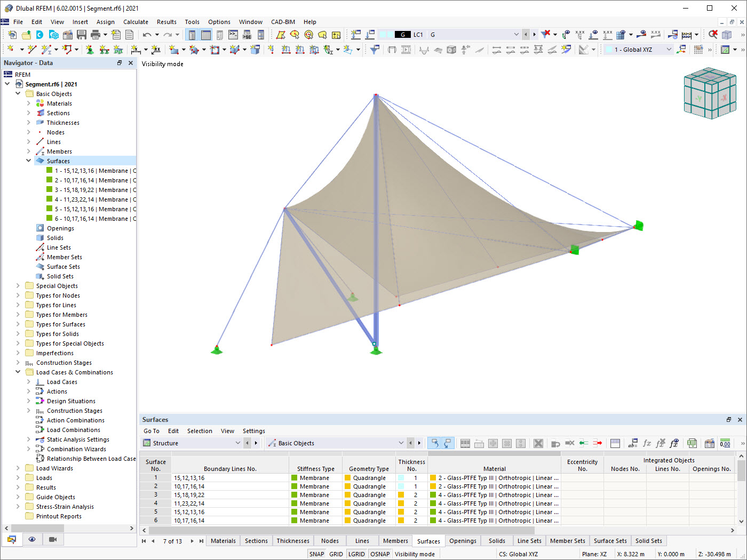Click the Surfaces table horizontal scrollbar
The image size is (747, 560).
(341, 530)
